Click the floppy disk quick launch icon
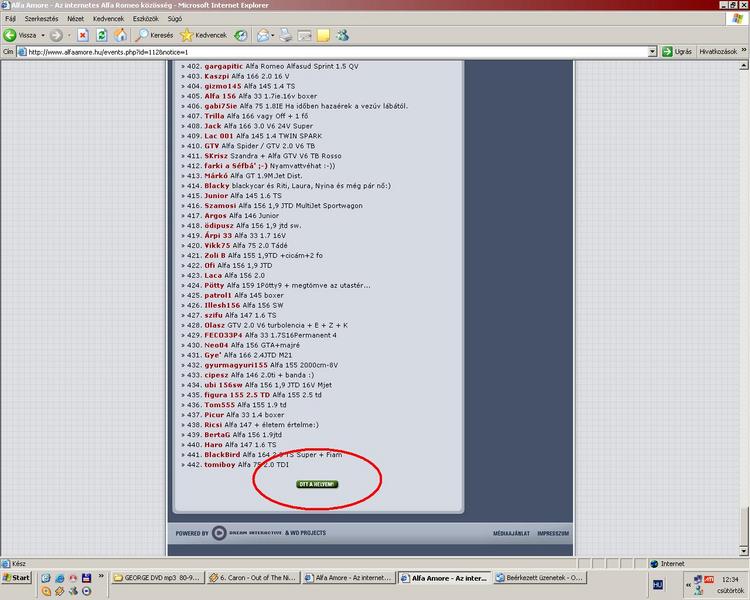Screen dimensions: 750x600 pos(86,578)
